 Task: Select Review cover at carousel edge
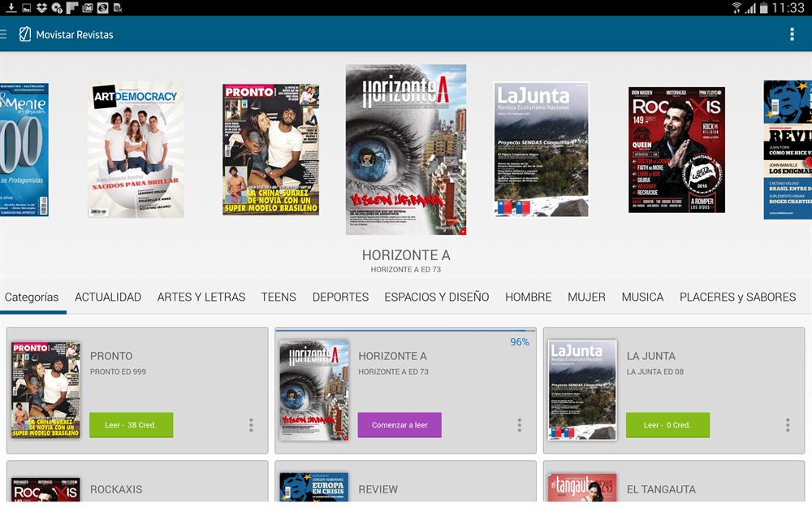788,150
